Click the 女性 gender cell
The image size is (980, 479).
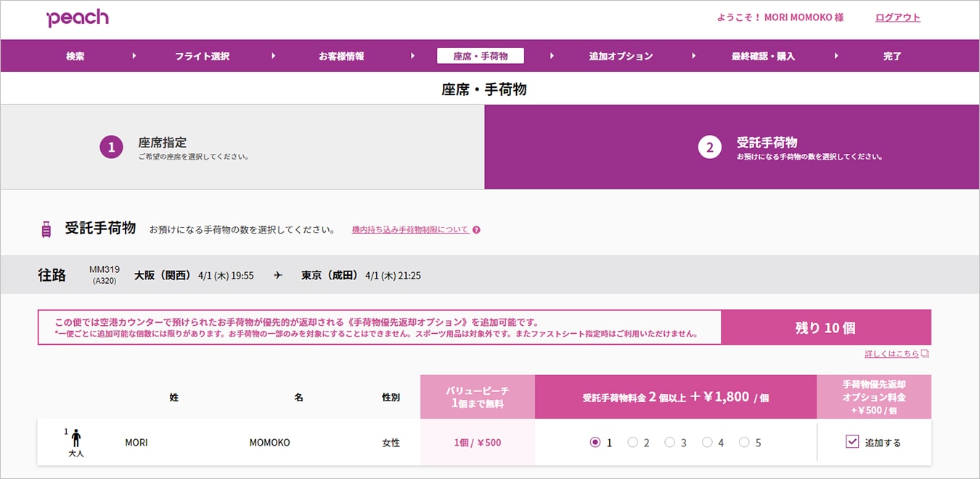pyautogui.click(x=391, y=443)
